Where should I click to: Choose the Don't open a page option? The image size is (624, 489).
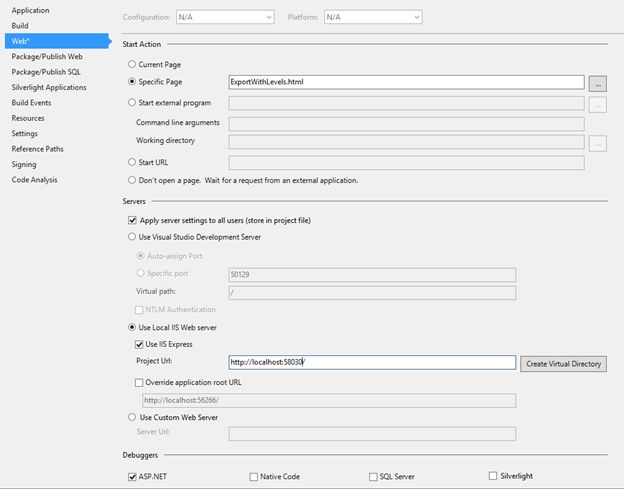(132, 180)
